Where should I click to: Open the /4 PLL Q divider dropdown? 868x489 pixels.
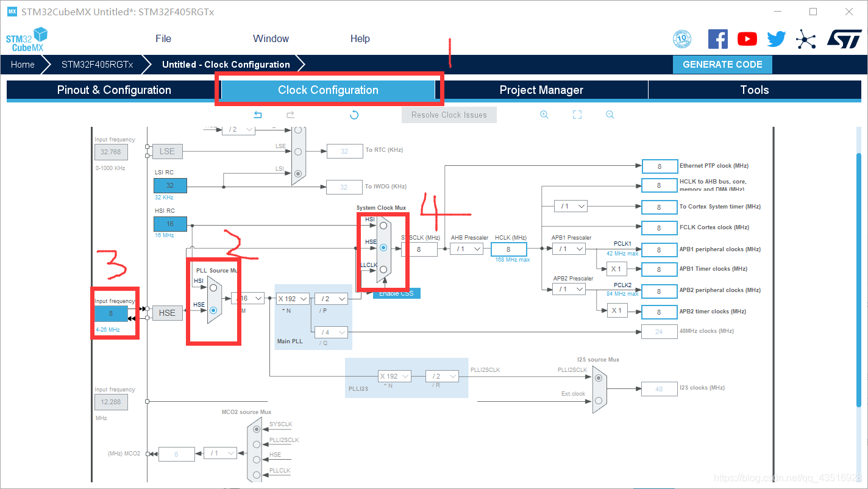(x=331, y=332)
